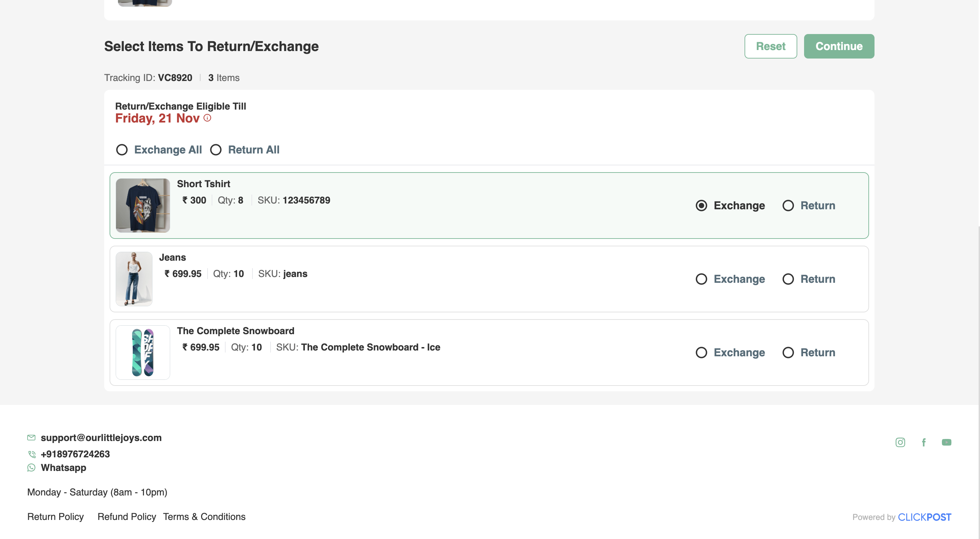The width and height of the screenshot is (980, 539).
Task: Click the WhatsApp icon
Action: click(31, 468)
